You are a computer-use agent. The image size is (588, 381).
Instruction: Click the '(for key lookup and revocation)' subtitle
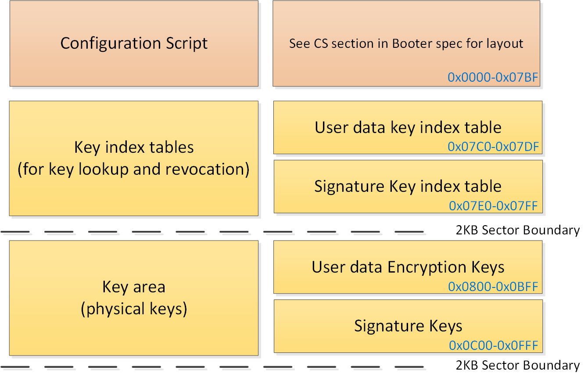(x=134, y=169)
